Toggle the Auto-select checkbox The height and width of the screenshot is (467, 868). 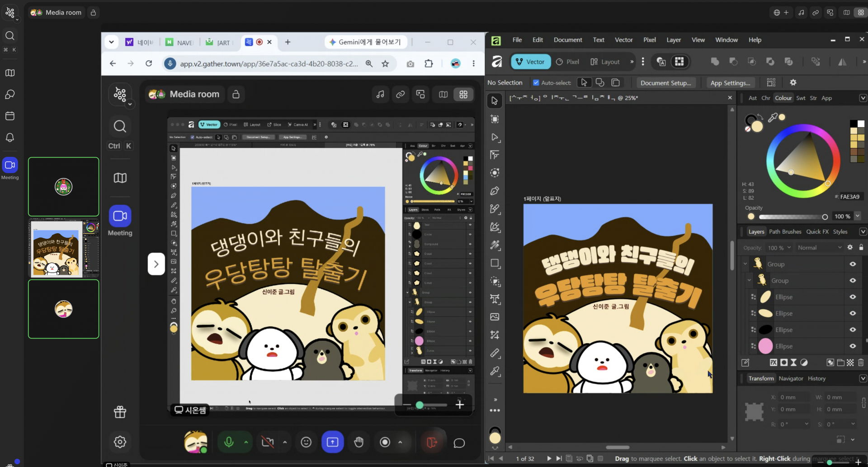click(536, 83)
